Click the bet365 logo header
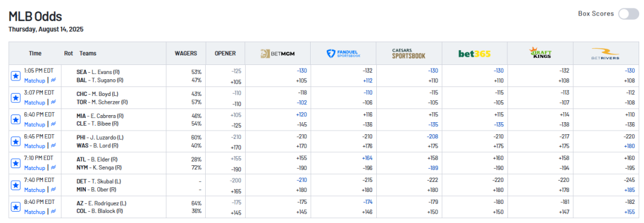The image size is (644, 223). coord(475,54)
